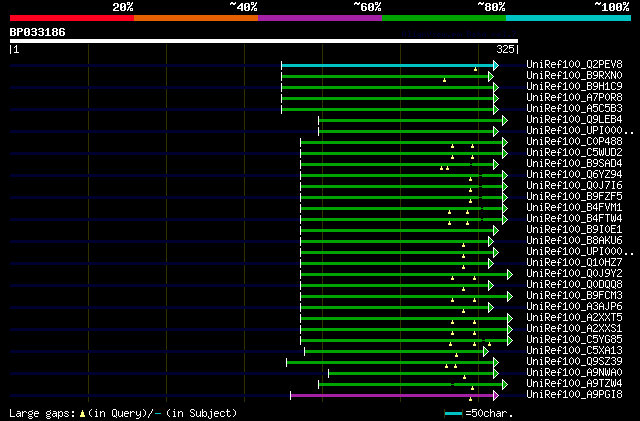Screen dimensions: 640x421
Task: Click the green alignment bar for UniRef100_A9NWA0
Action: pos(411,373)
